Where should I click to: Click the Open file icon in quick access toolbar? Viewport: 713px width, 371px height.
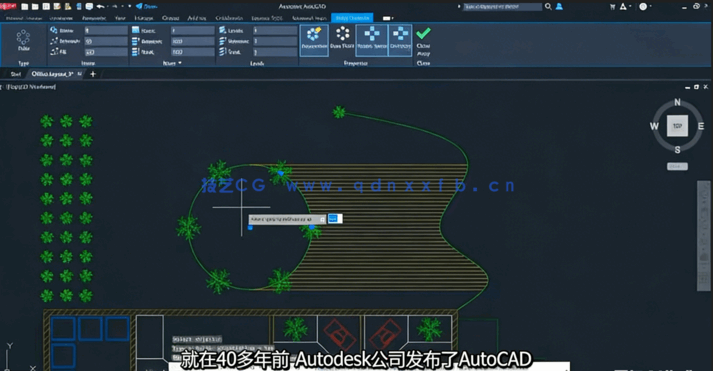[35, 6]
